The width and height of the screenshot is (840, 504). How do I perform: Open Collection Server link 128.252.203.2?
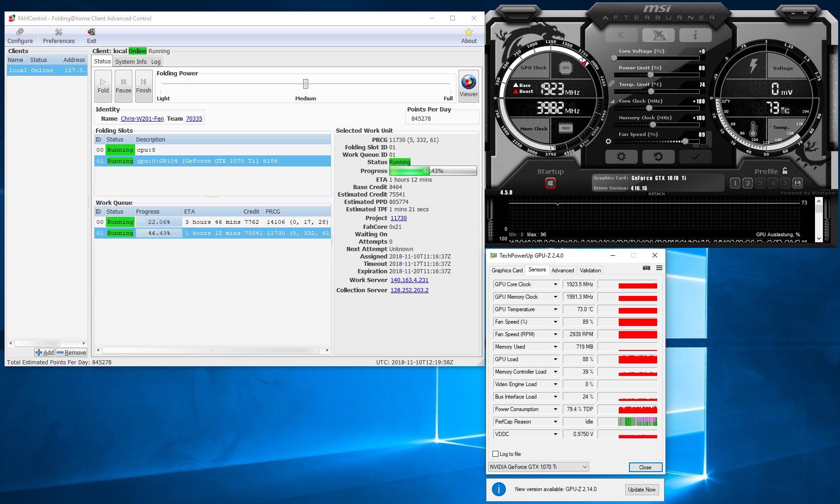pyautogui.click(x=410, y=290)
